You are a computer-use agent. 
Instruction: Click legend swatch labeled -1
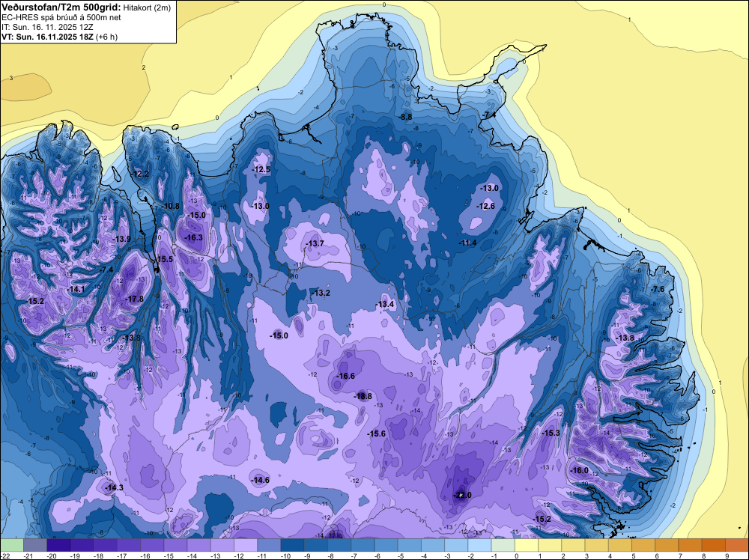pyautogui.click(x=503, y=545)
